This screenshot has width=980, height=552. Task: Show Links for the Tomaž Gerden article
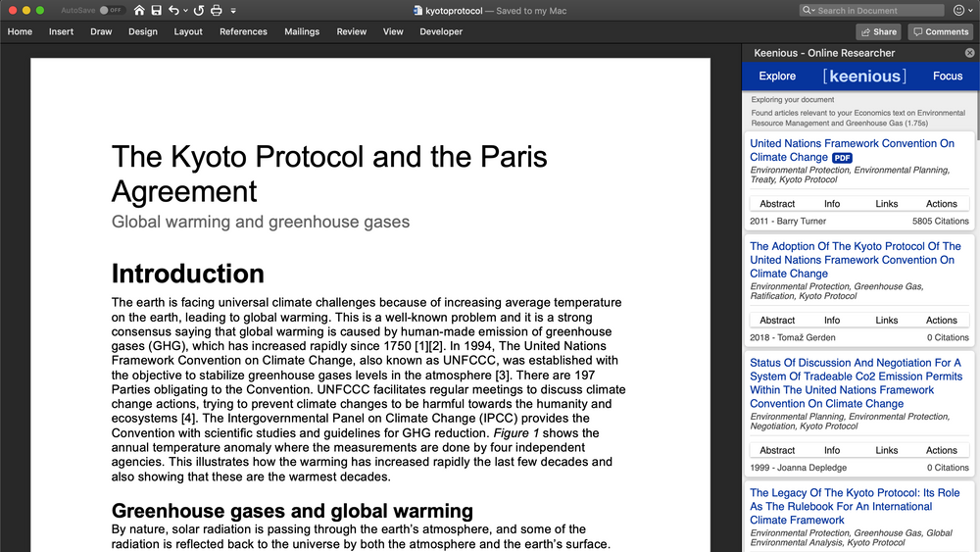click(x=886, y=320)
